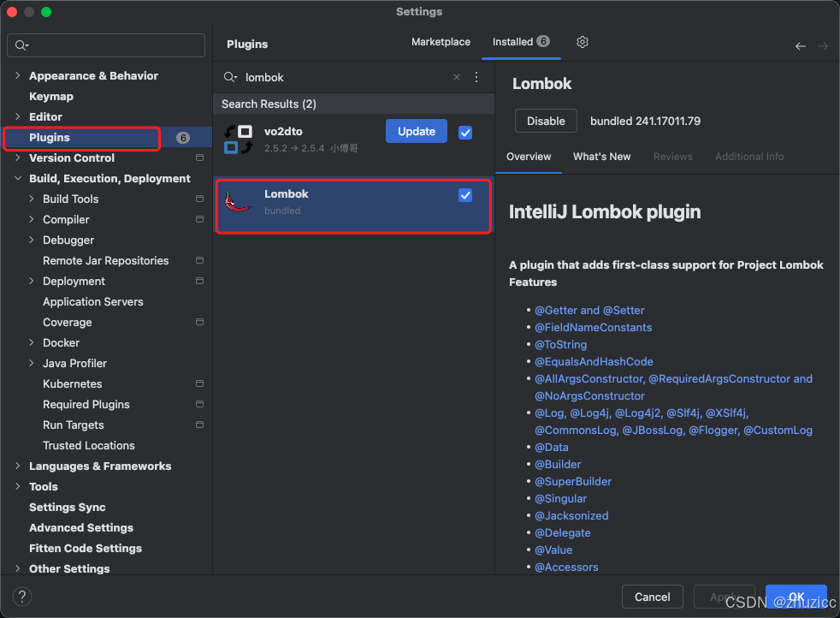Expand the Editor settings node

pos(18,116)
